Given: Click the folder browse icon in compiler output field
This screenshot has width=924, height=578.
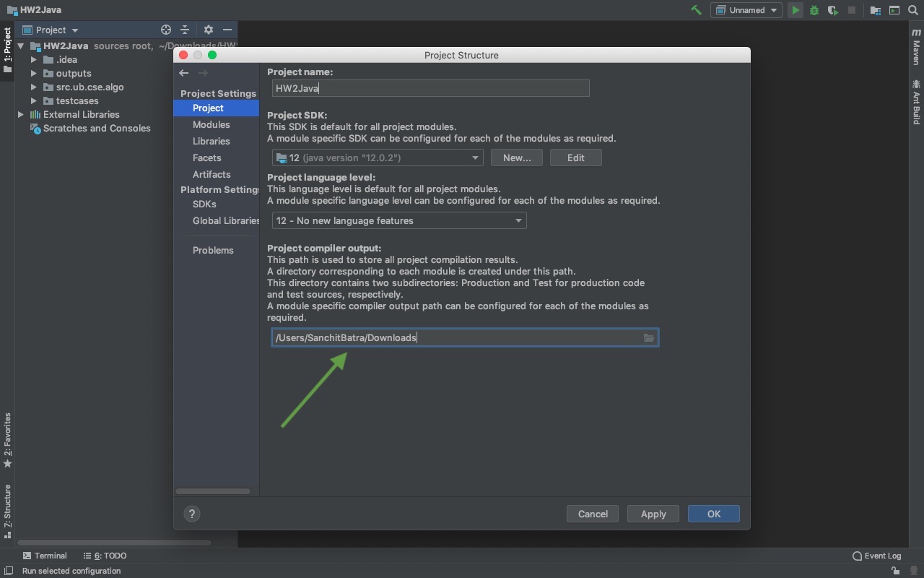Looking at the screenshot, I should (x=648, y=338).
